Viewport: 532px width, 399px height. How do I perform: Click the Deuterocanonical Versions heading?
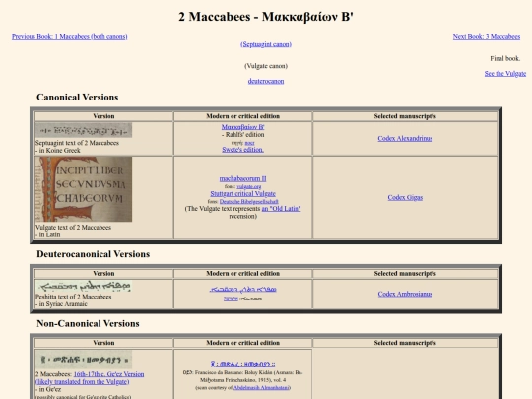pos(93,254)
